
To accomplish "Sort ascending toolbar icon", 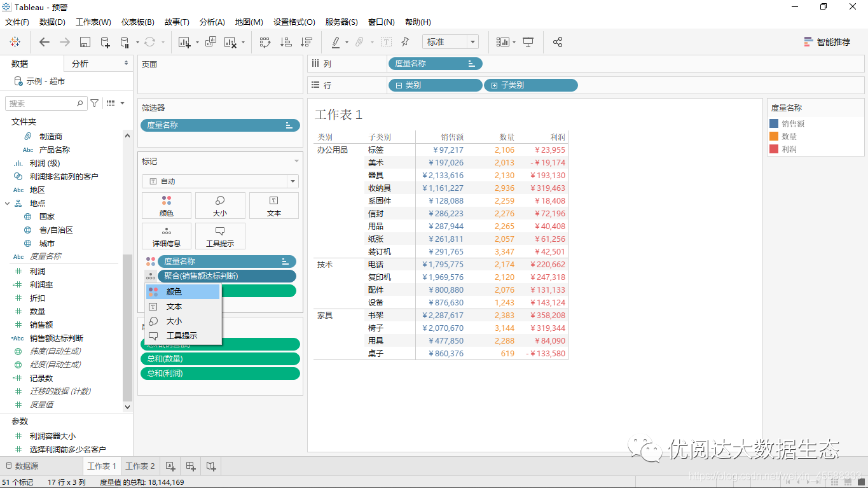I will pyautogui.click(x=286, y=42).
